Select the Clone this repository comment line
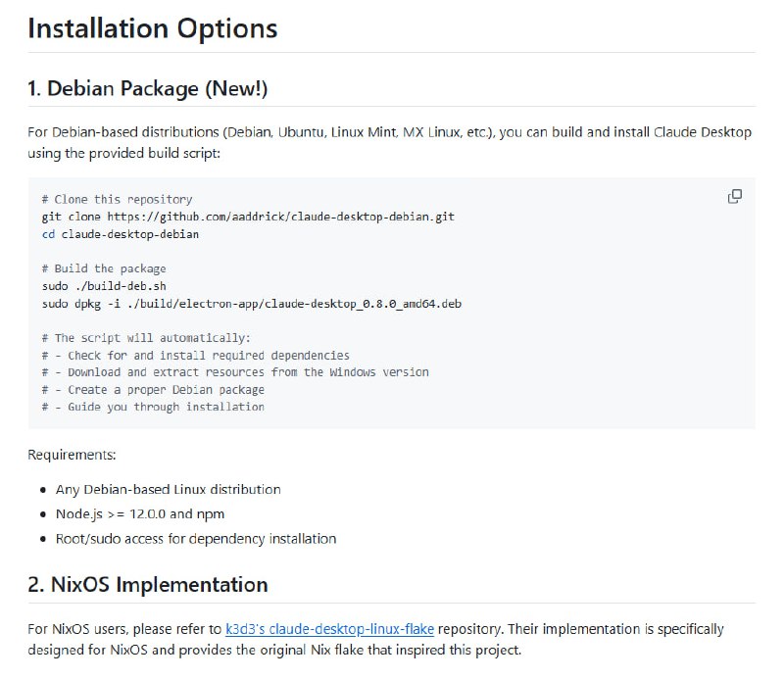 114,198
